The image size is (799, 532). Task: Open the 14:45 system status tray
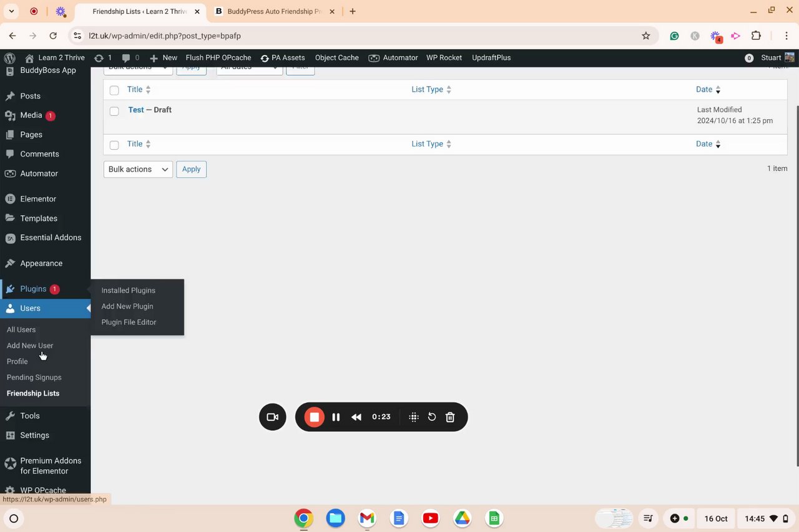pyautogui.click(x=767, y=518)
